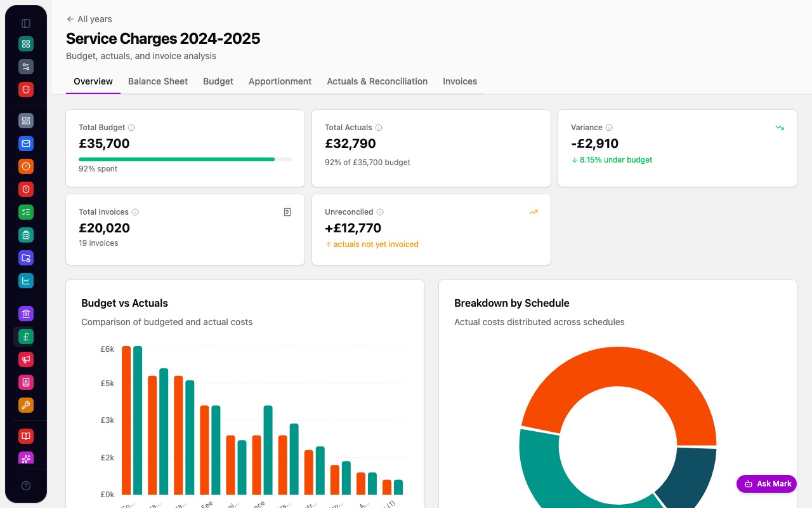Open the Invoices tab
The width and height of the screenshot is (812, 508).
(x=460, y=81)
